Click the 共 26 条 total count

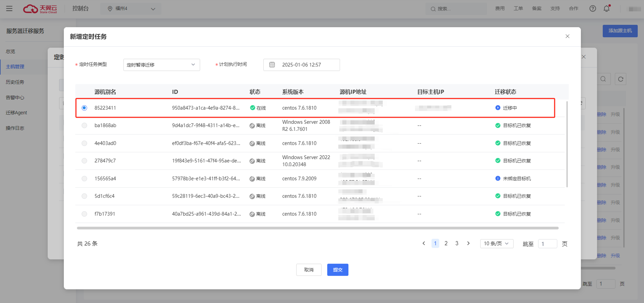pyautogui.click(x=87, y=244)
